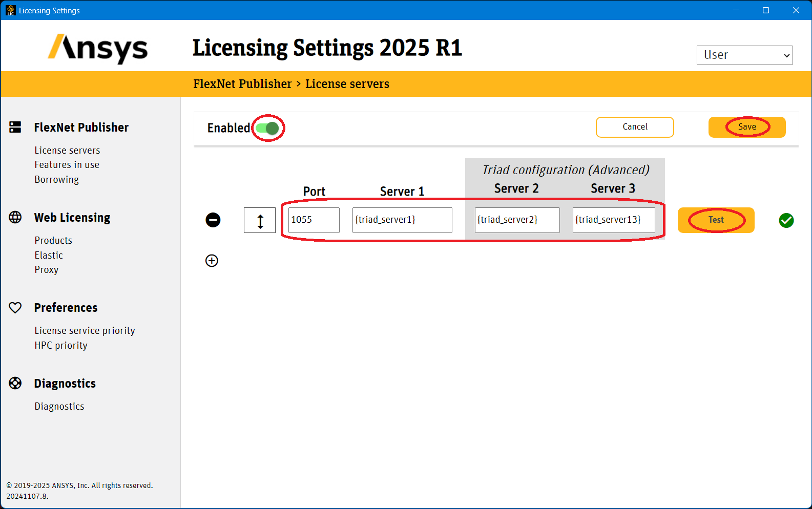Minimize the Licensing Settings window
Image resolution: width=812 pixels, height=509 pixels.
pos(736,10)
